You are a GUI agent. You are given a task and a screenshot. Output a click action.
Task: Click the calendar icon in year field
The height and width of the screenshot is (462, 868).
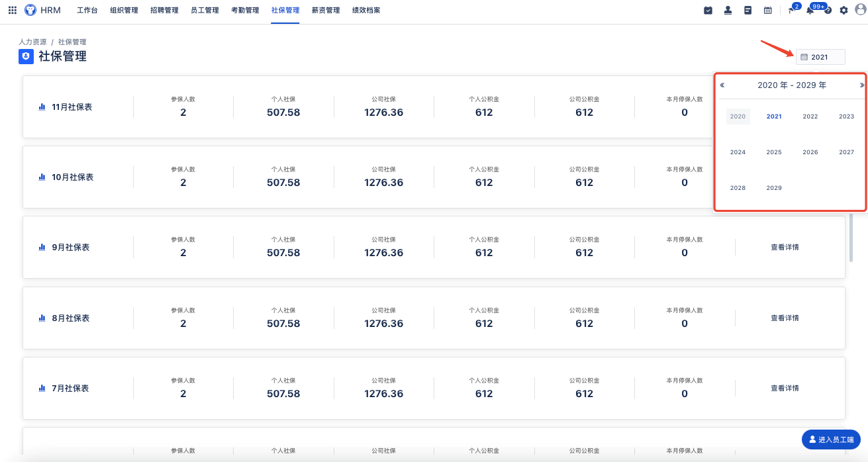click(x=804, y=57)
